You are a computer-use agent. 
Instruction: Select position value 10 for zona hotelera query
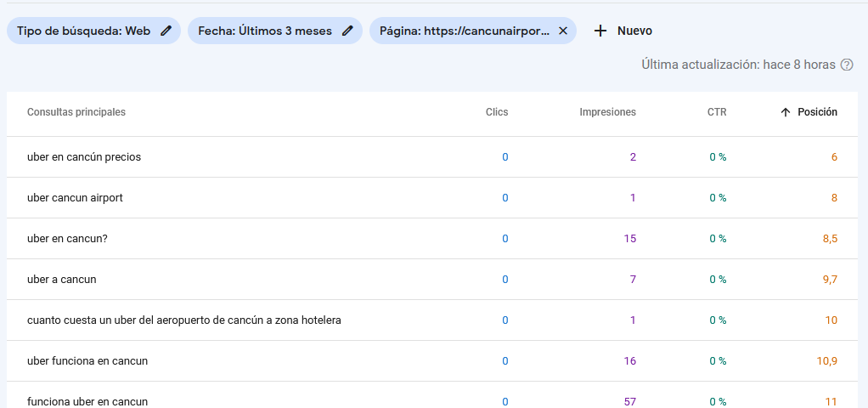831,320
